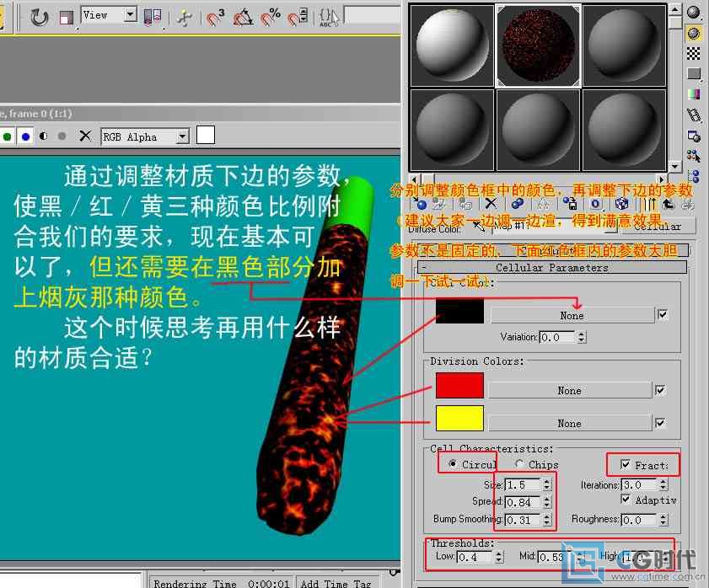Open the material editor Options icon
Screen dimensions: 709x588
click(x=694, y=136)
